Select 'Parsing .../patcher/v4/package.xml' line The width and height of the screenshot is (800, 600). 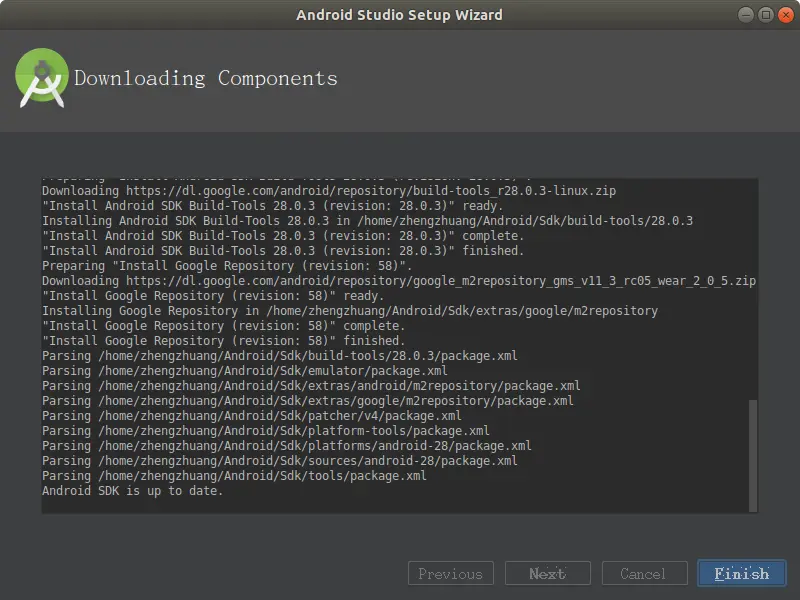tap(252, 416)
